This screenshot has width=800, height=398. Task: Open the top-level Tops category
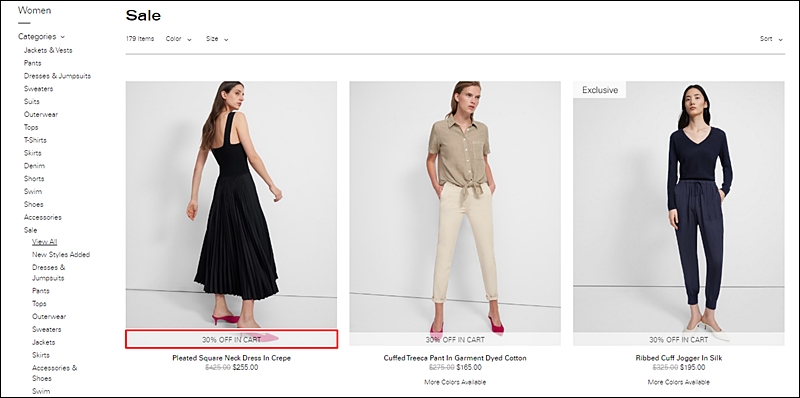click(31, 127)
